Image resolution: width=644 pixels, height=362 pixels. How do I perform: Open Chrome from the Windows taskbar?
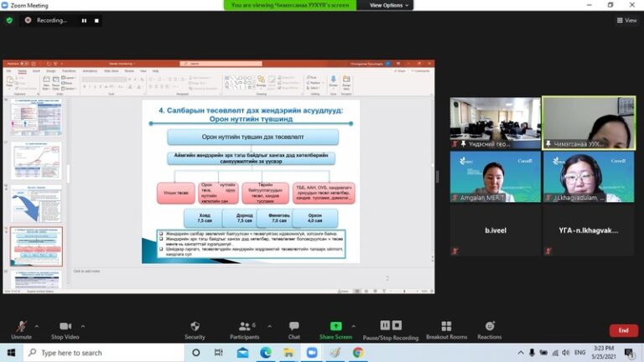tap(358, 353)
